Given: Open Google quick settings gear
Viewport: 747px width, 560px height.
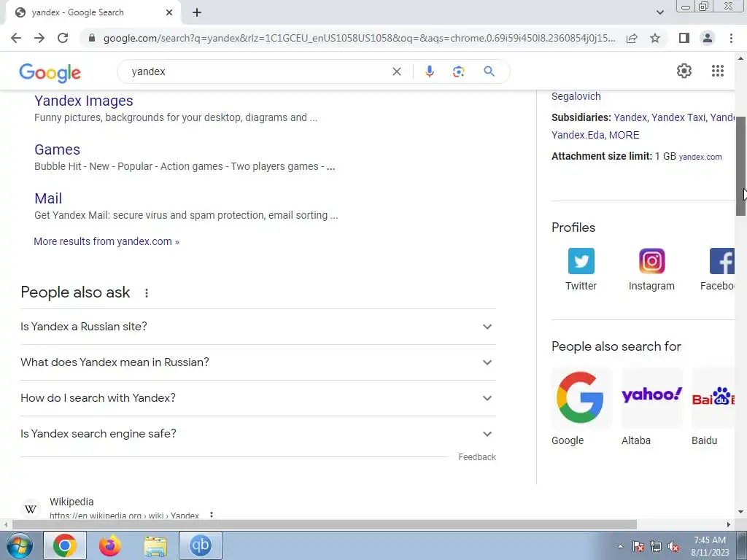Looking at the screenshot, I should [684, 71].
